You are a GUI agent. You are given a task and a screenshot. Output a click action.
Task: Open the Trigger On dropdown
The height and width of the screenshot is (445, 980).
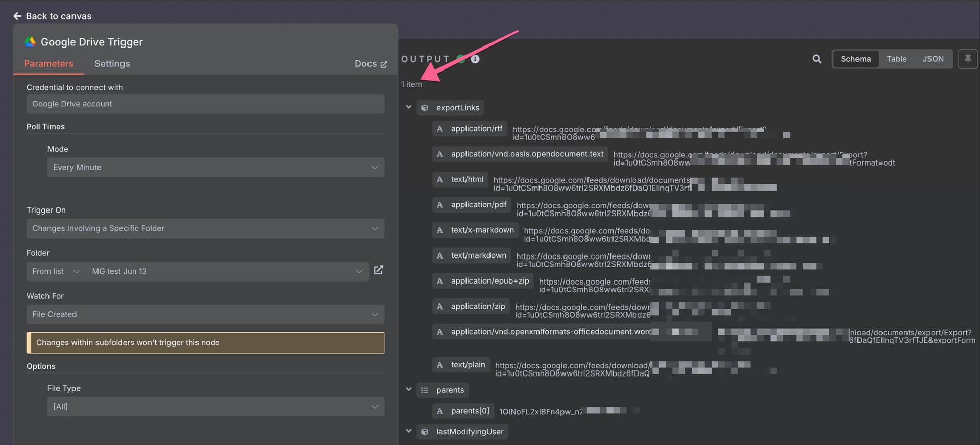point(205,228)
